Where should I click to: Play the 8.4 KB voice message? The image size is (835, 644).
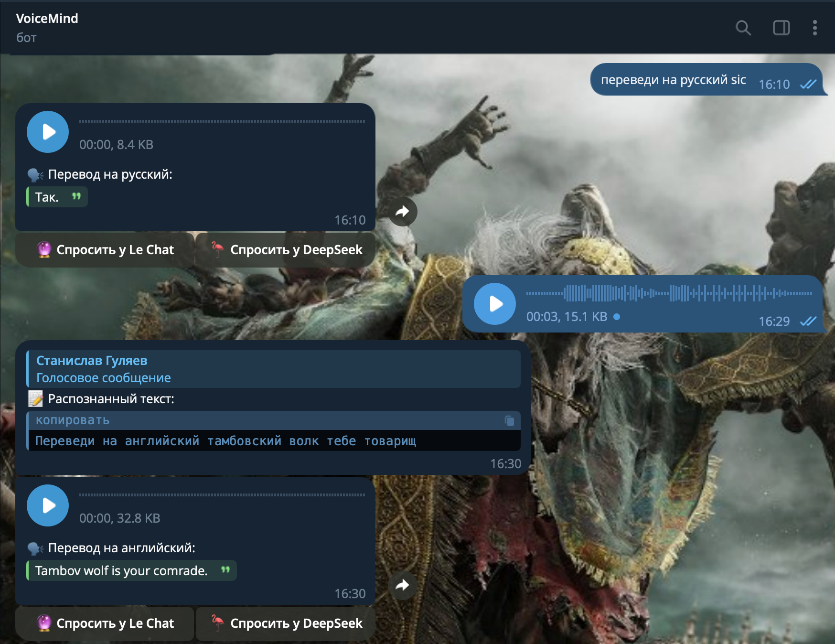(x=48, y=132)
